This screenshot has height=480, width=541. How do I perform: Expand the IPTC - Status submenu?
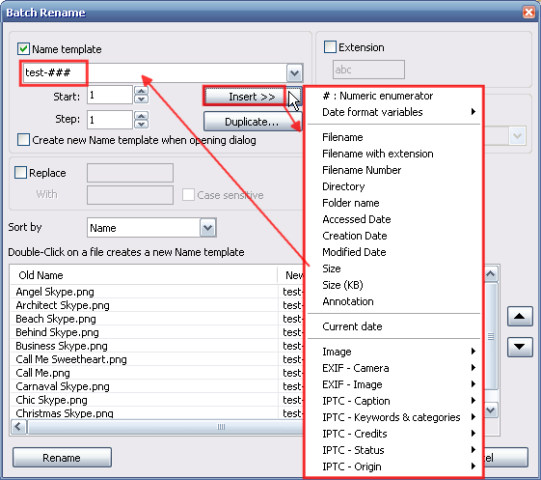[x=394, y=450]
